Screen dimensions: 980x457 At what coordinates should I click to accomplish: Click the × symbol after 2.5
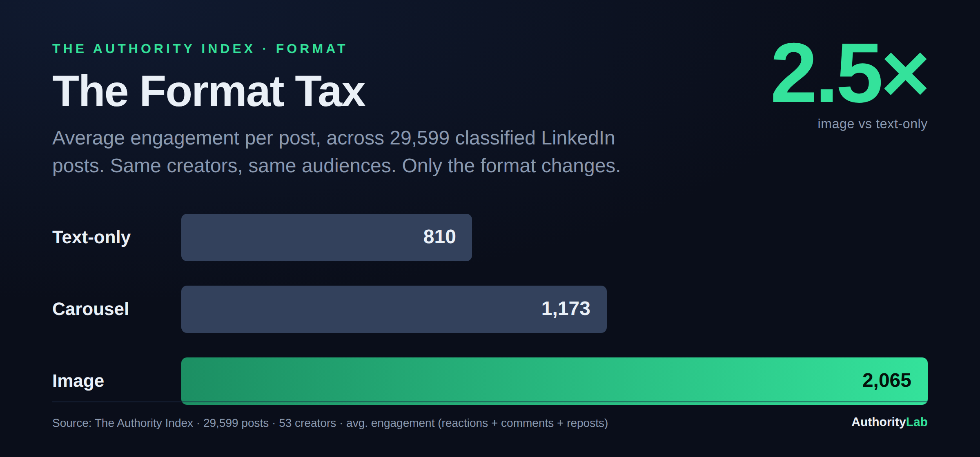click(x=905, y=74)
